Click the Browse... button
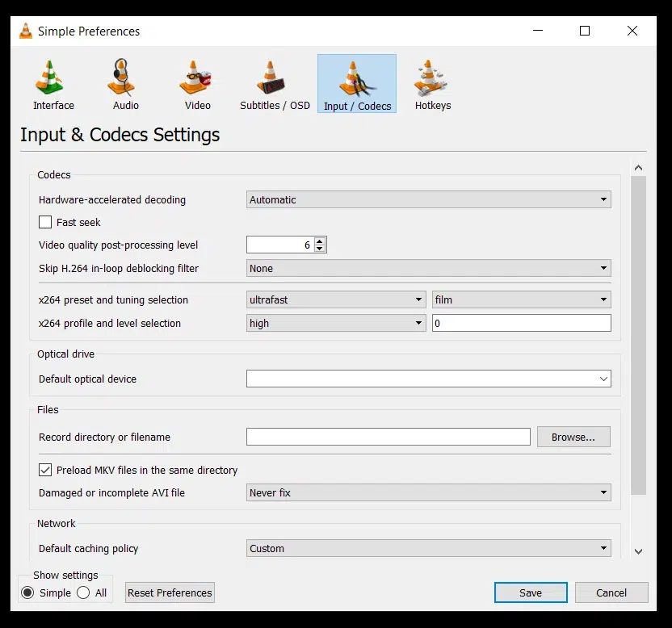The image size is (672, 628). pyautogui.click(x=573, y=437)
